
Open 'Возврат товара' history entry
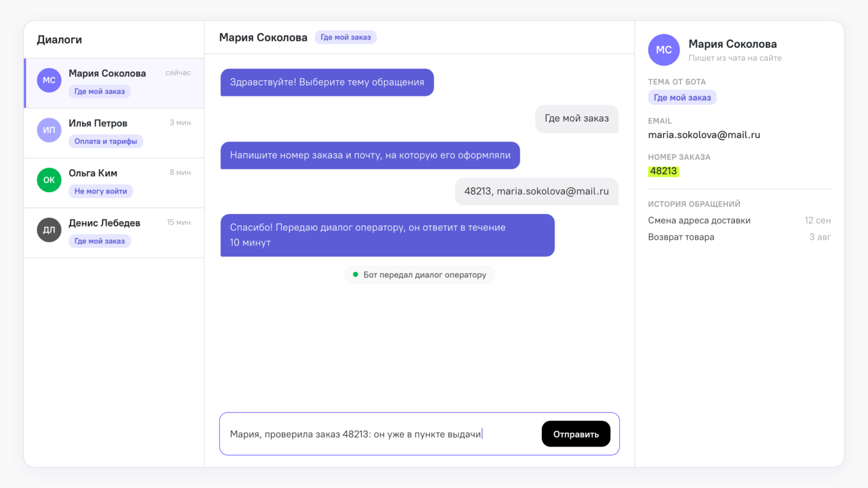pyautogui.click(x=740, y=237)
